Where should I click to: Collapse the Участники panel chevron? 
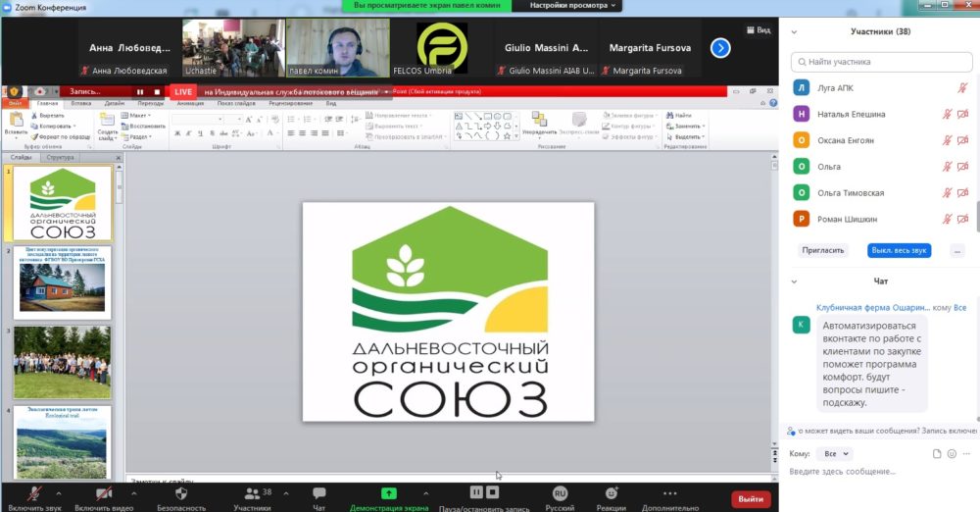coord(794,32)
